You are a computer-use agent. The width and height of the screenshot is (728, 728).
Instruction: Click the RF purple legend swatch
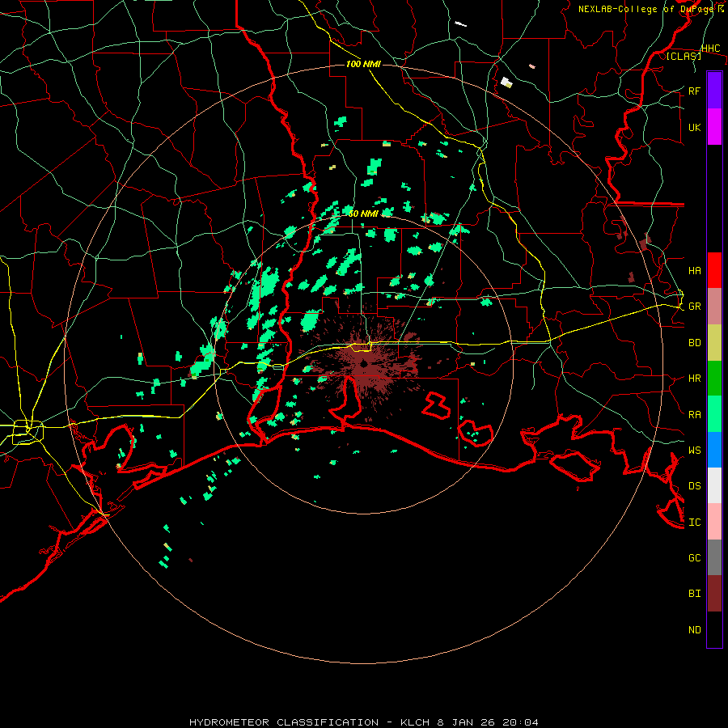pyautogui.click(x=714, y=91)
